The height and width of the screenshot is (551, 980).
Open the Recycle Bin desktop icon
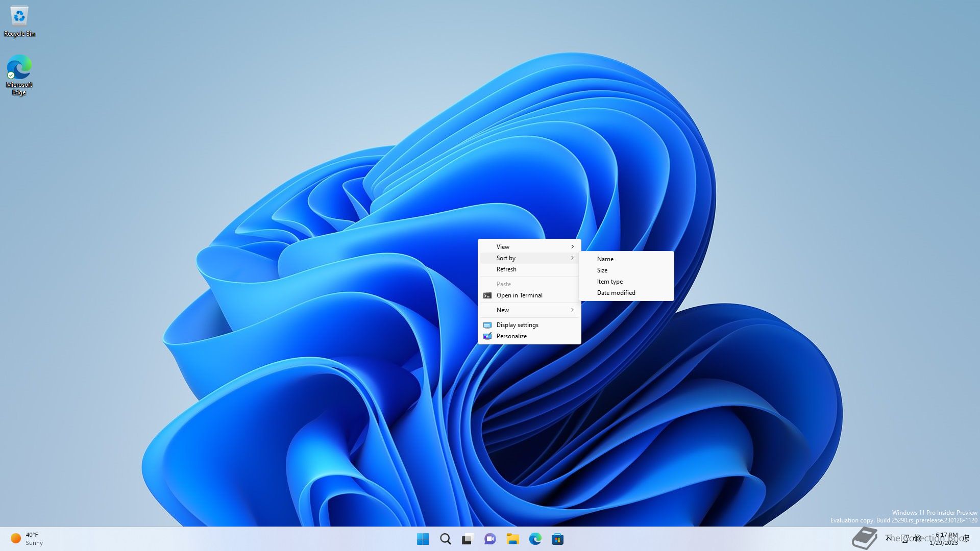pos(19,20)
